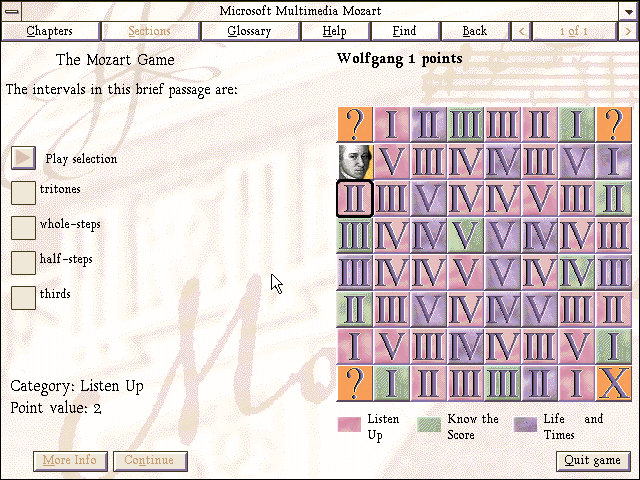Play the musical selection

[x=23, y=158]
